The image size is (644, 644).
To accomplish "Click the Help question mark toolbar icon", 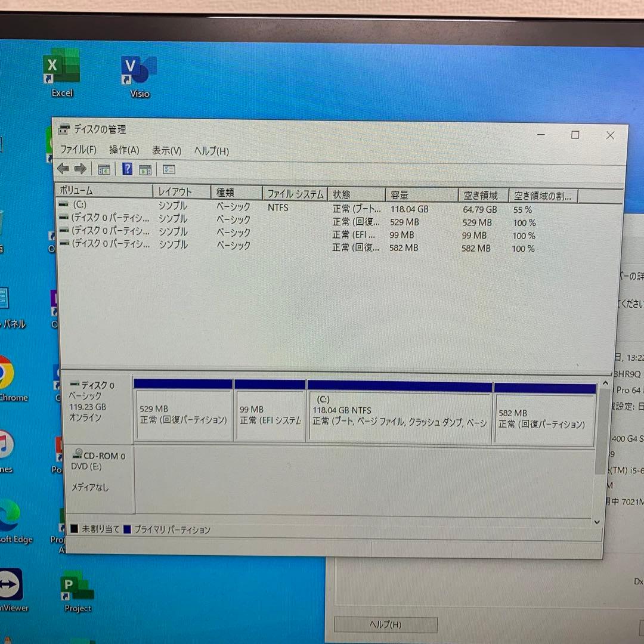I will pyautogui.click(x=127, y=169).
